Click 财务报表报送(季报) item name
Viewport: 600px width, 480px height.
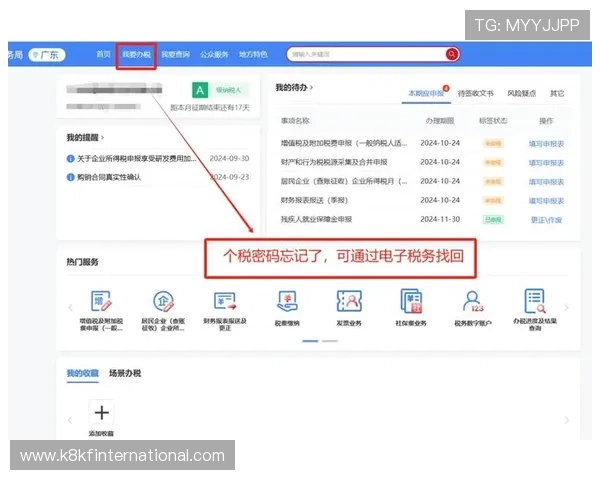314,200
